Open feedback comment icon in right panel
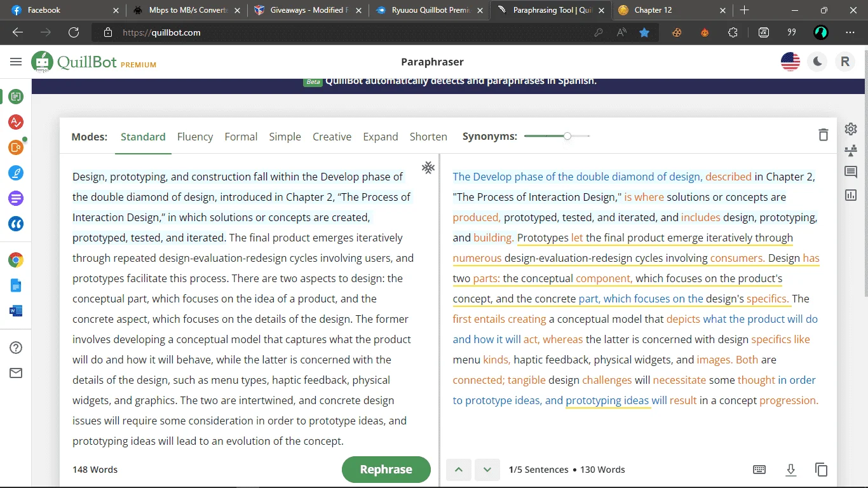Viewport: 868px width, 488px height. (851, 172)
